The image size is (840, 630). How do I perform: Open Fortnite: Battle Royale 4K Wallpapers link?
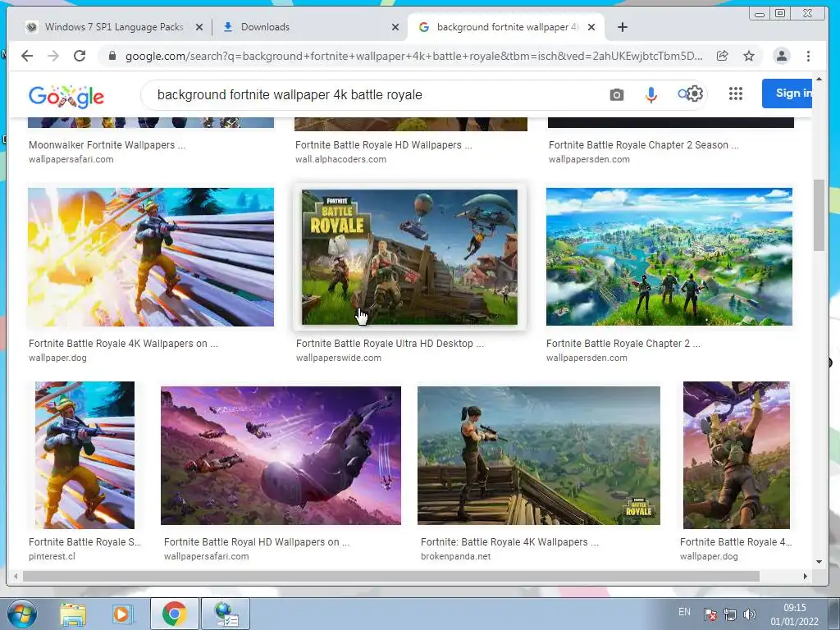pos(509,542)
